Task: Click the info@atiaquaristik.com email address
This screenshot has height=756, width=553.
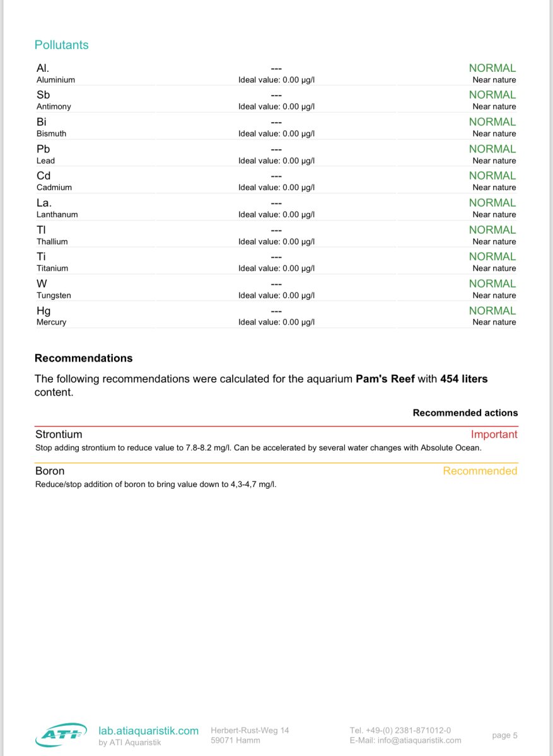Action: point(419,740)
